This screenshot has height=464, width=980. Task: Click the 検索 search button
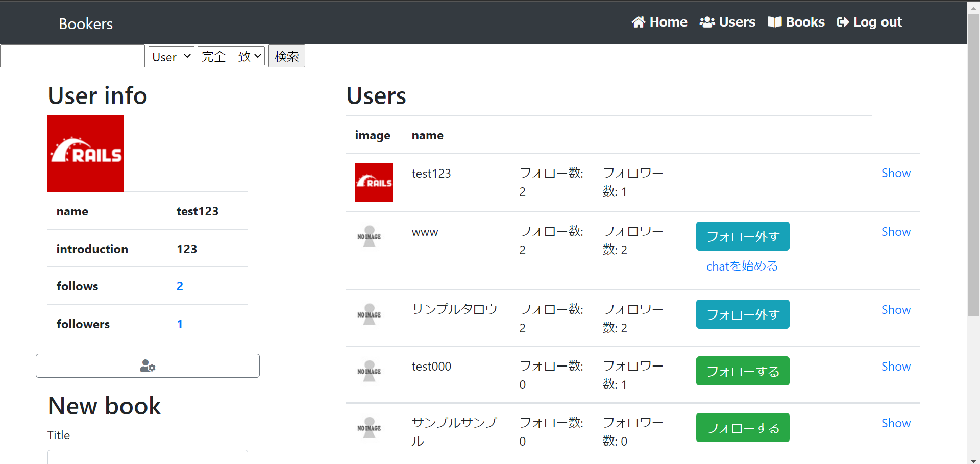(286, 56)
